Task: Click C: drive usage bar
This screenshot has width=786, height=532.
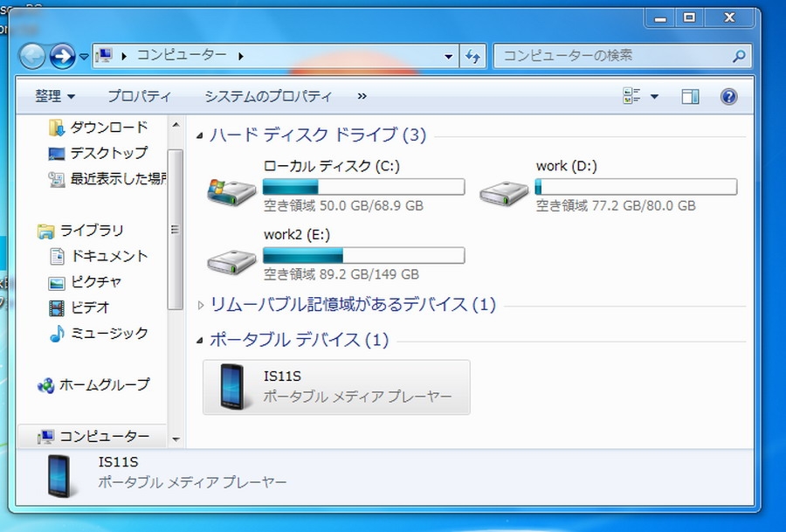Action: click(364, 187)
